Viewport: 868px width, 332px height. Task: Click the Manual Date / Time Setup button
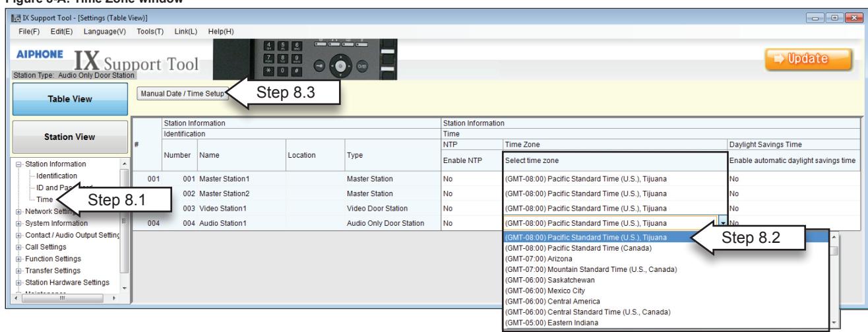[183, 94]
